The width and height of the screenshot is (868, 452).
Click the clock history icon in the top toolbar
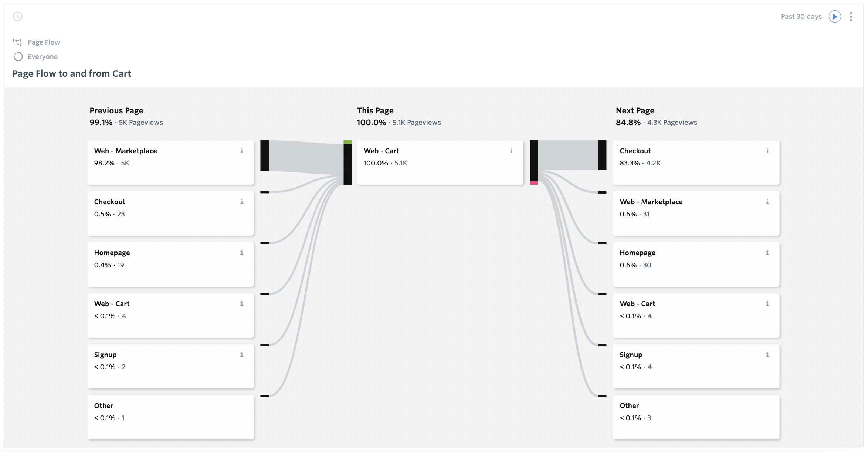tap(17, 16)
